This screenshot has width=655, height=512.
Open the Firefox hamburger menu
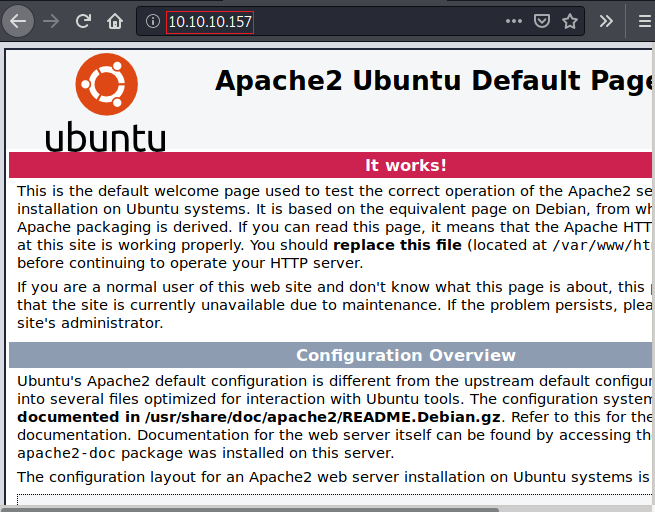(x=645, y=21)
